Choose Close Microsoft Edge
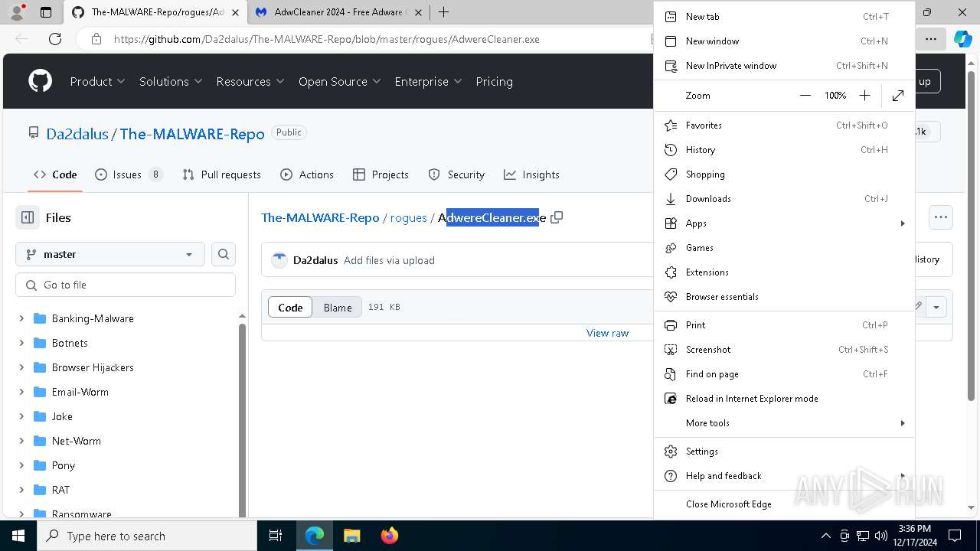 (x=784, y=504)
